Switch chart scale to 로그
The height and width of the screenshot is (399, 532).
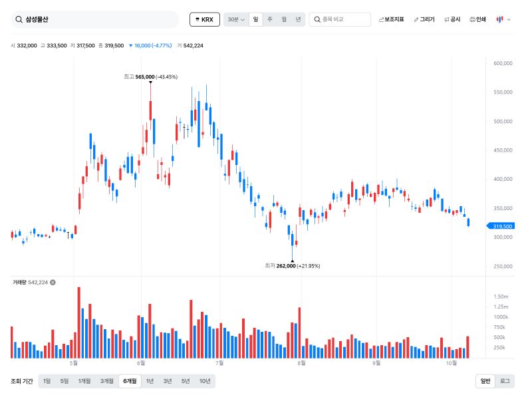[x=505, y=381]
